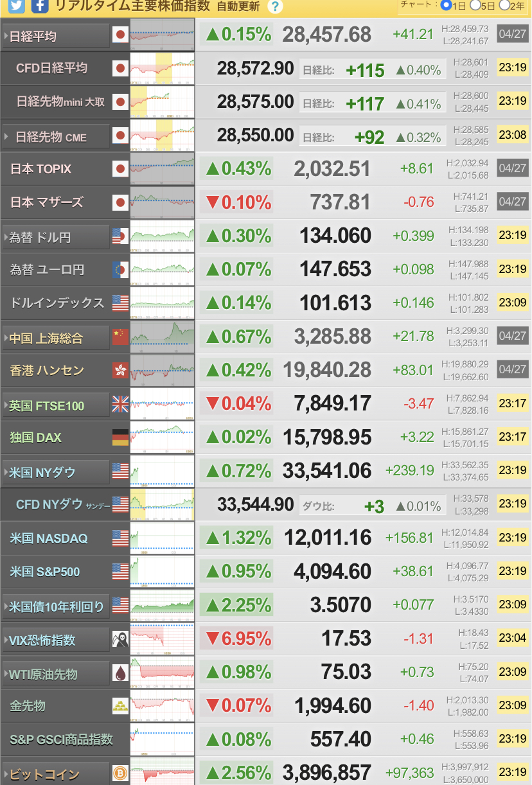The height and width of the screenshot is (785, 532).
Task: Expand the 日経平均 row arrow
Action: coord(6,37)
